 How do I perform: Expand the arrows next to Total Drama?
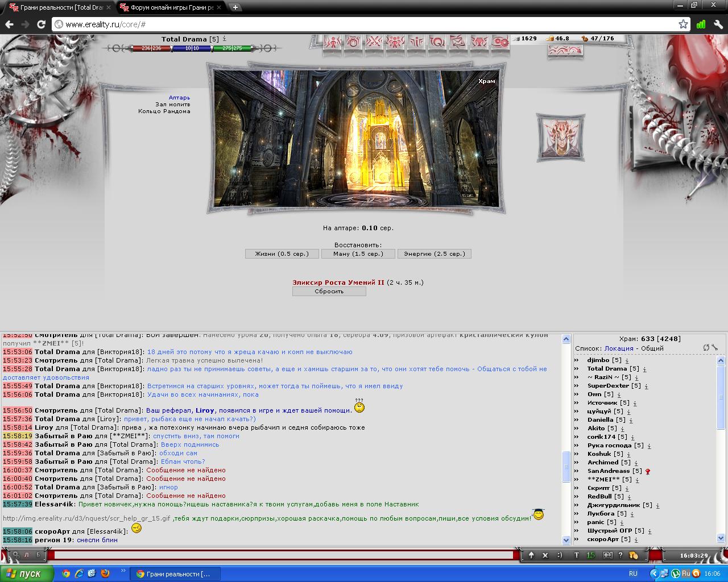tap(577, 369)
